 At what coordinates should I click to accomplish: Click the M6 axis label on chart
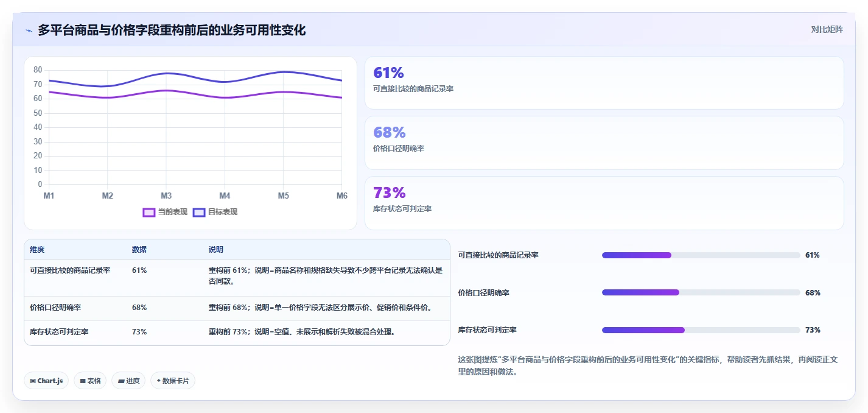pos(341,196)
